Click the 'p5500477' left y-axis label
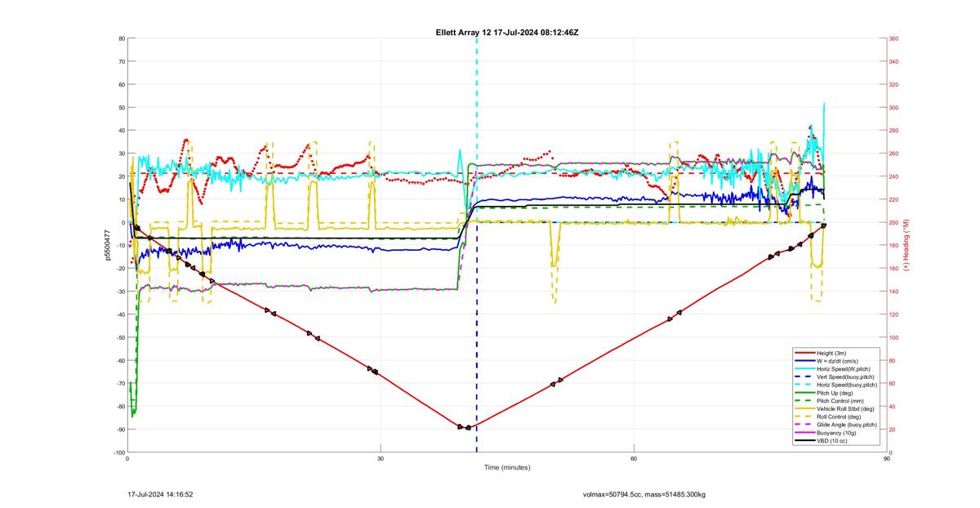Screen dimensions: 980x508 [107, 246]
